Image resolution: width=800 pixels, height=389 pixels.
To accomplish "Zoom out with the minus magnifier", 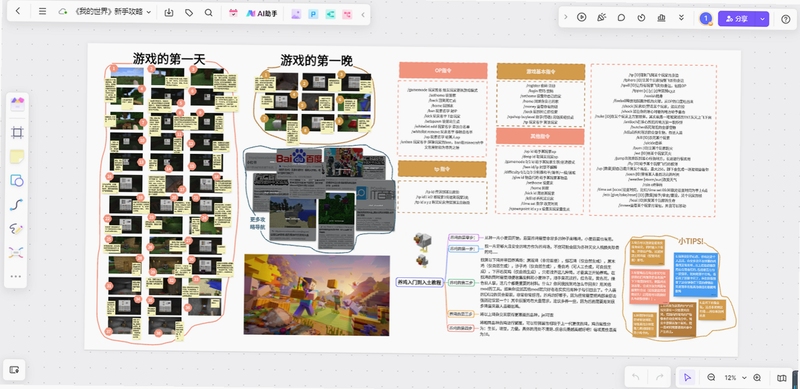I will [x=711, y=378].
